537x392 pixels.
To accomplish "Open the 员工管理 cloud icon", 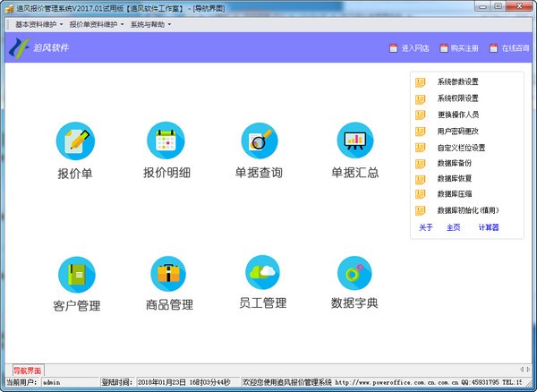I will click(263, 272).
